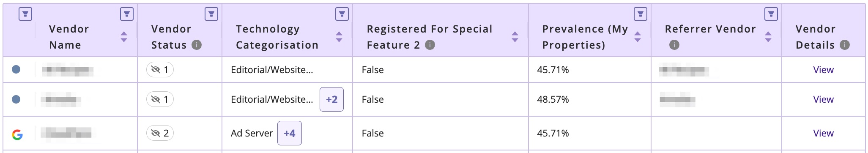Click Google logo in third row
This screenshot has height=153, width=868.
[17, 135]
